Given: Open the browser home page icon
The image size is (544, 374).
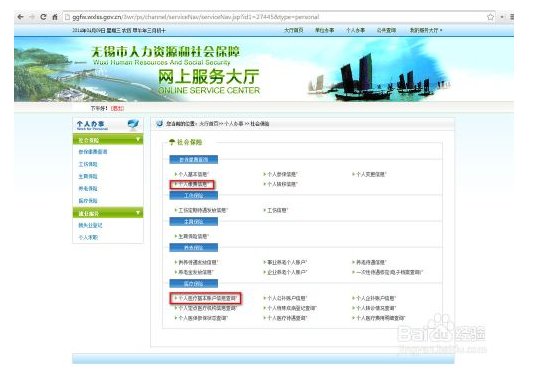Looking at the screenshot, I should (55, 17).
